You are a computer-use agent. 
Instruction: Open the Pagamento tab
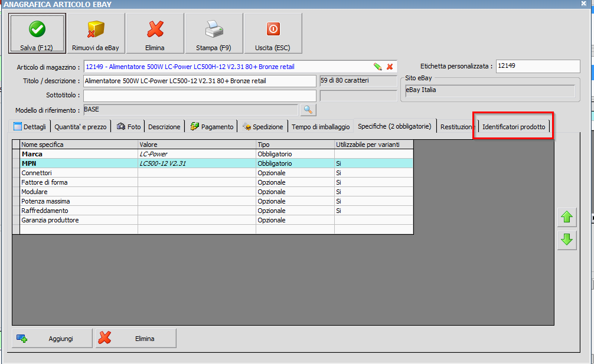[212, 127]
